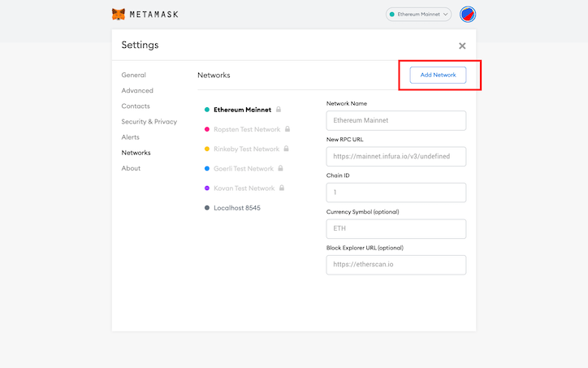Open the About settings section
Screen dimensions: 588x368
[x=131, y=168]
